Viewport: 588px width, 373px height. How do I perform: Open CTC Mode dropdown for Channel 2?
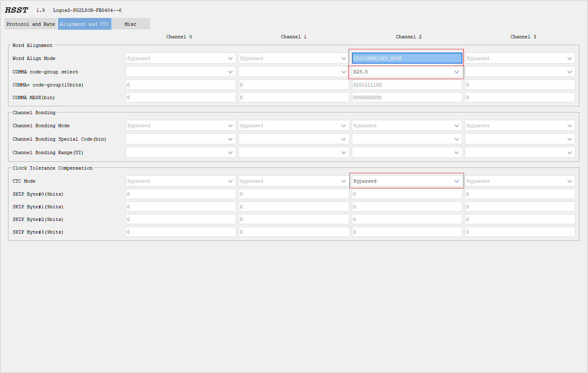tap(406, 181)
